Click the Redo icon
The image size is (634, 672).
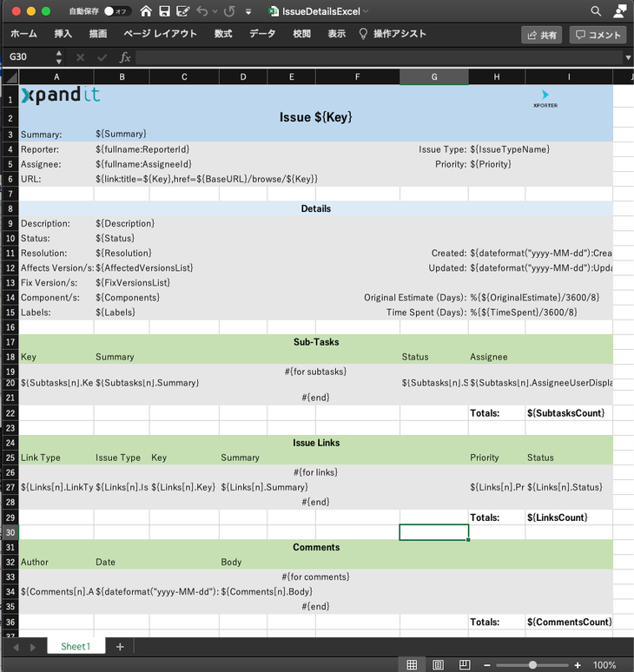230,11
